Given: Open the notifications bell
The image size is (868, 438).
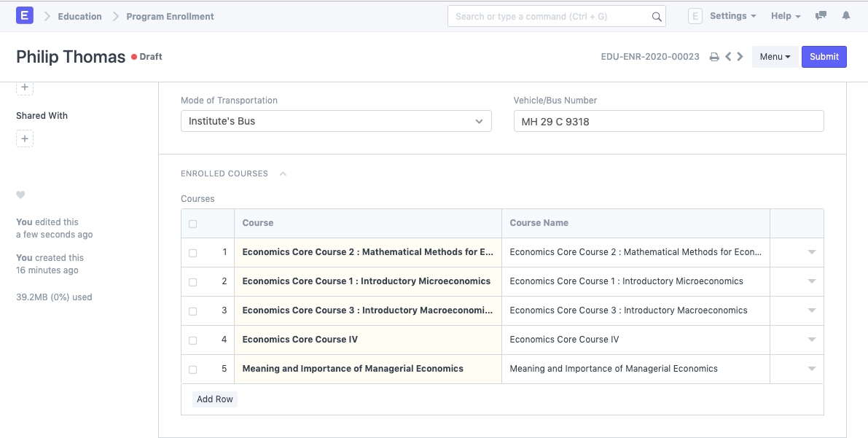Looking at the screenshot, I should click(845, 15).
